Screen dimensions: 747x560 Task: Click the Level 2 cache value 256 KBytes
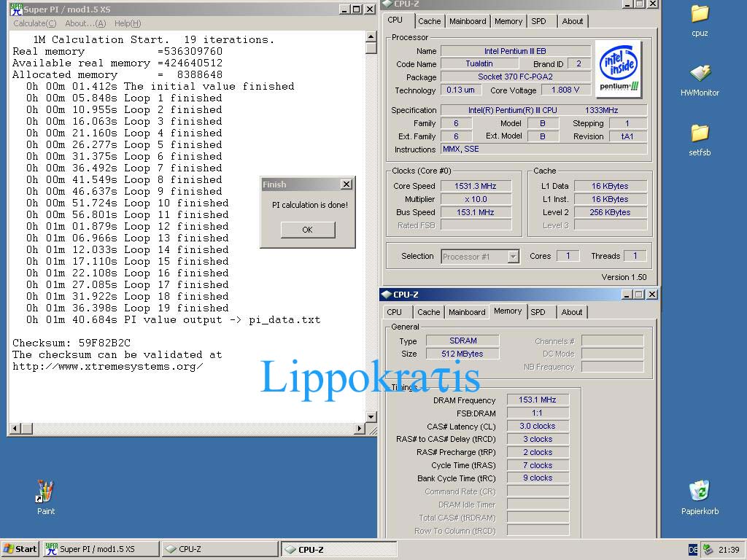610,212
